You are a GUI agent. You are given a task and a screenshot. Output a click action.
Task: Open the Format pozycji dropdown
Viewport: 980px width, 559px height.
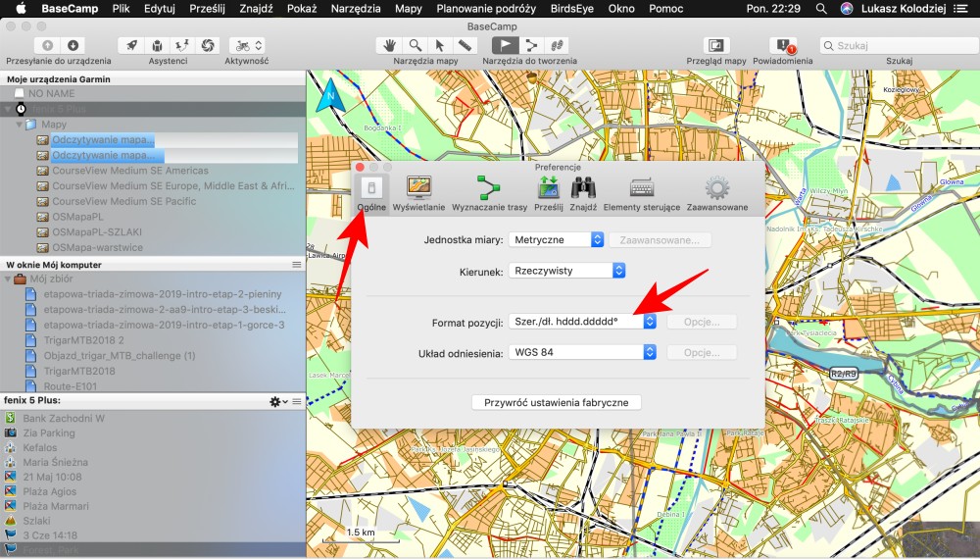582,322
